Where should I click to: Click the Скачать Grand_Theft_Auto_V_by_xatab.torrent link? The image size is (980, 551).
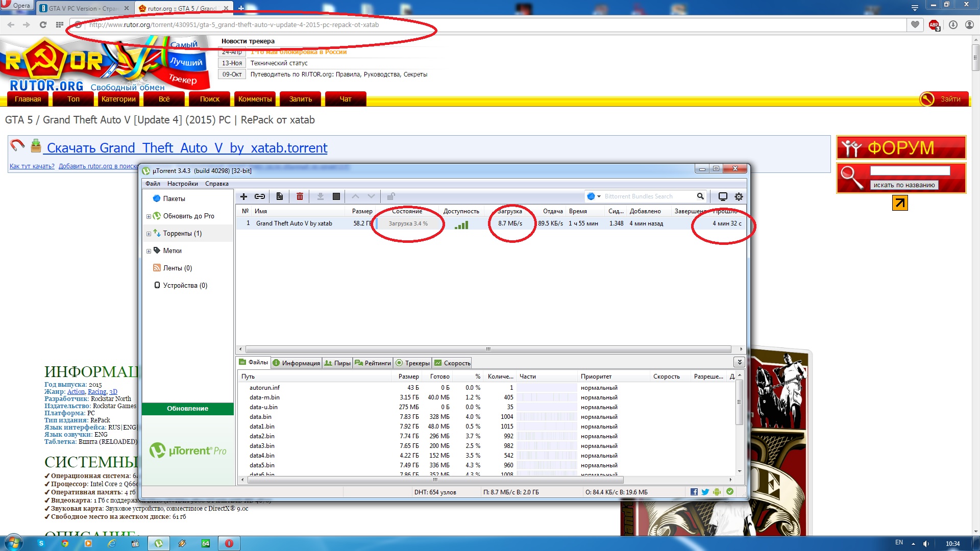pyautogui.click(x=187, y=148)
